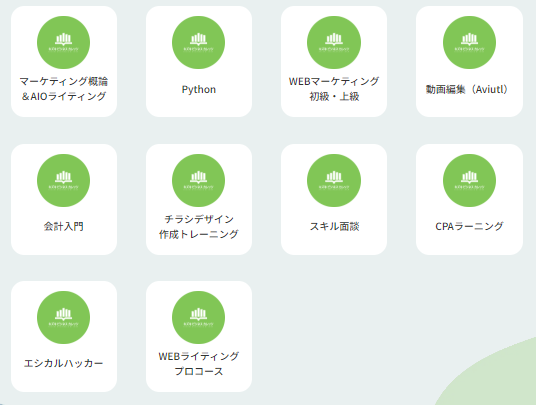Open the 動画編集（Aviutl） course title
This screenshot has width=536, height=405.
(467, 90)
